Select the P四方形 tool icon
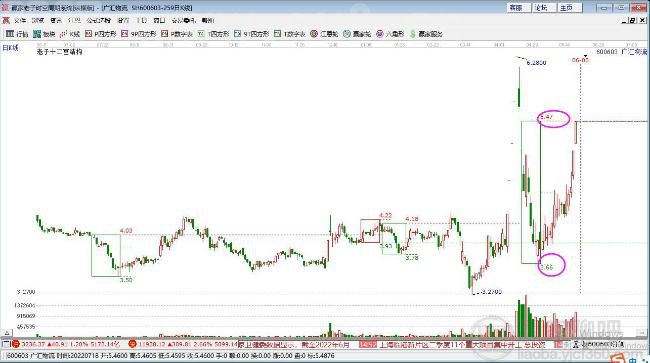The width and height of the screenshot is (650, 363). coord(100,34)
